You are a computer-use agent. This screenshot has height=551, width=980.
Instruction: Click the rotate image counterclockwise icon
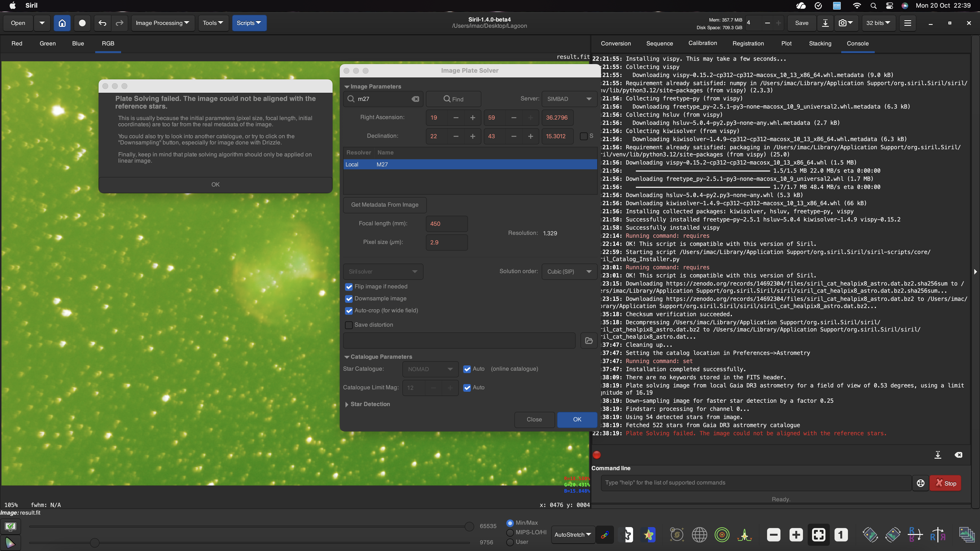click(870, 535)
